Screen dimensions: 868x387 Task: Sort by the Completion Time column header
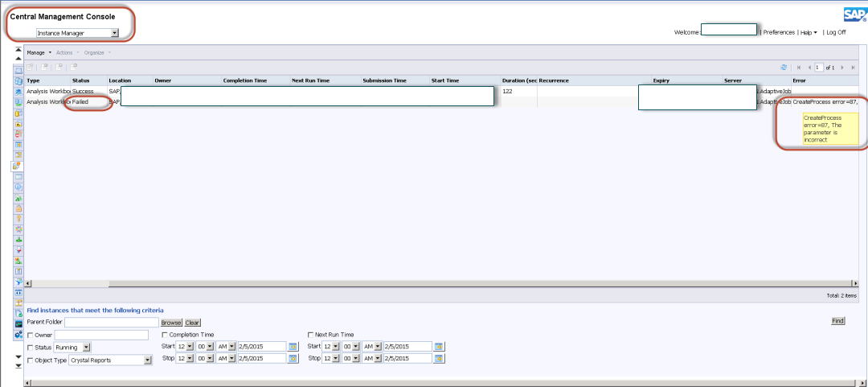(244, 80)
